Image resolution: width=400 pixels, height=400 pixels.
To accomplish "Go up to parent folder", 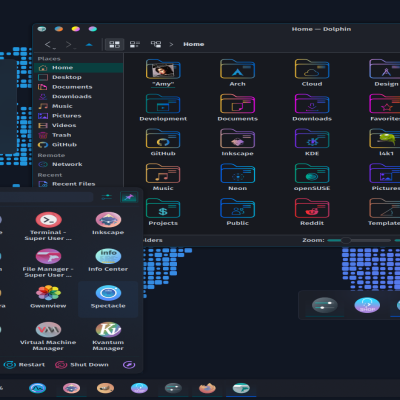I will (x=89, y=44).
